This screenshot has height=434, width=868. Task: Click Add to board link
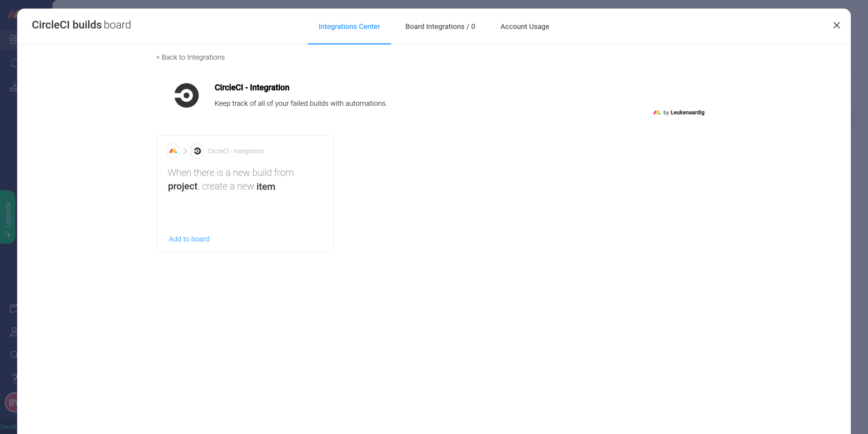pyautogui.click(x=189, y=239)
